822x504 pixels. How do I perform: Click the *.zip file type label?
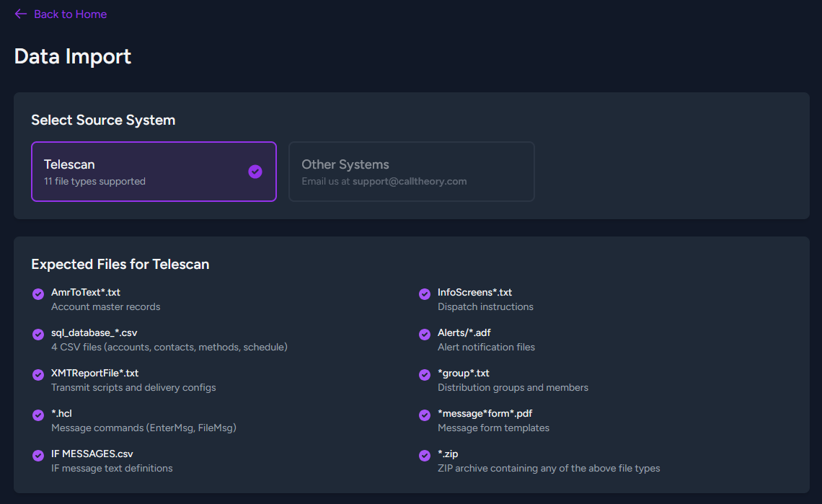(x=448, y=454)
